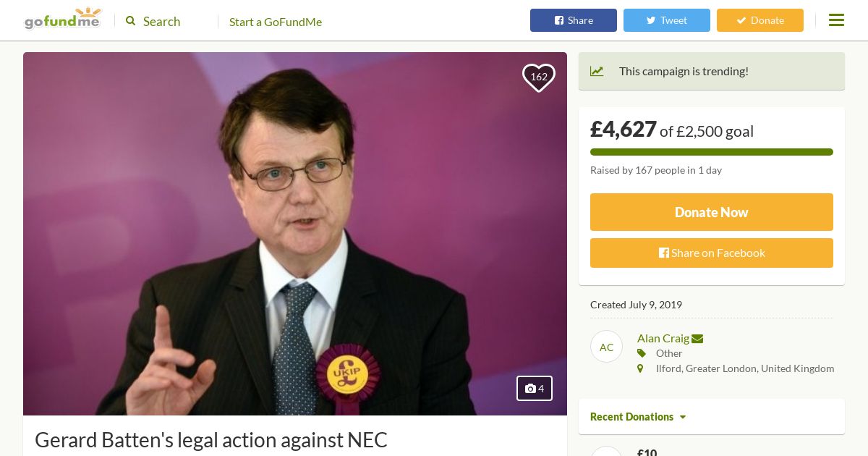Image resolution: width=868 pixels, height=456 pixels.
Task: Click Share on Facebook button
Action: coord(711,253)
